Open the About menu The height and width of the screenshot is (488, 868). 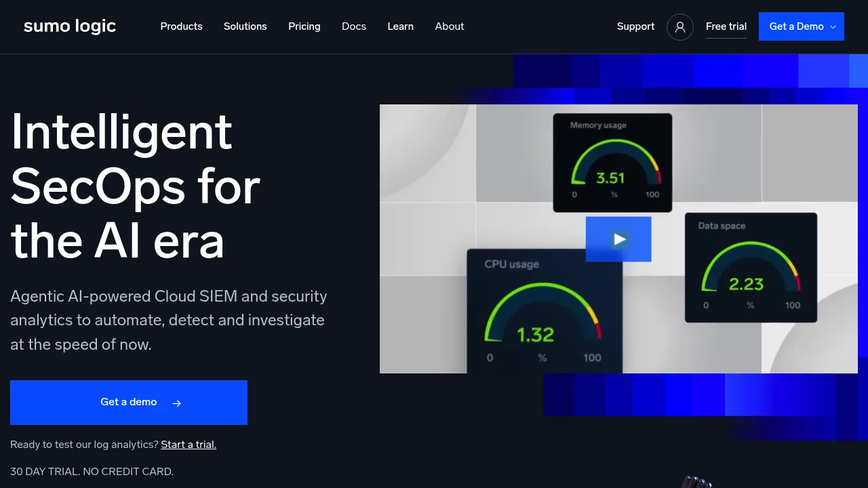450,26
